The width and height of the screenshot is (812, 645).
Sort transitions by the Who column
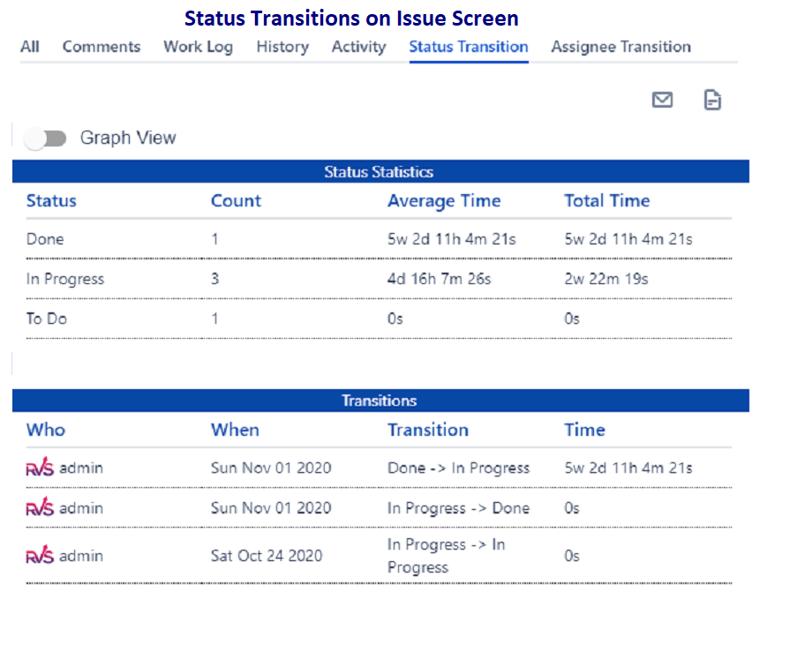(45, 430)
